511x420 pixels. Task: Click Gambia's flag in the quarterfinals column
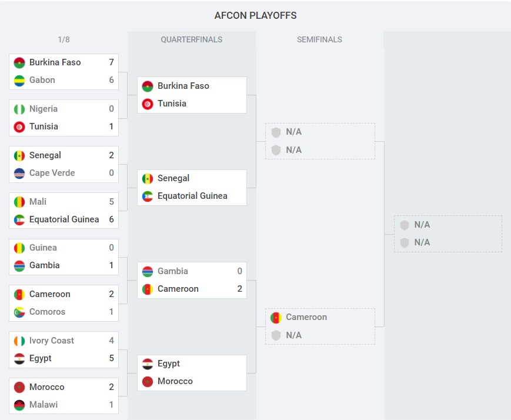(x=148, y=272)
